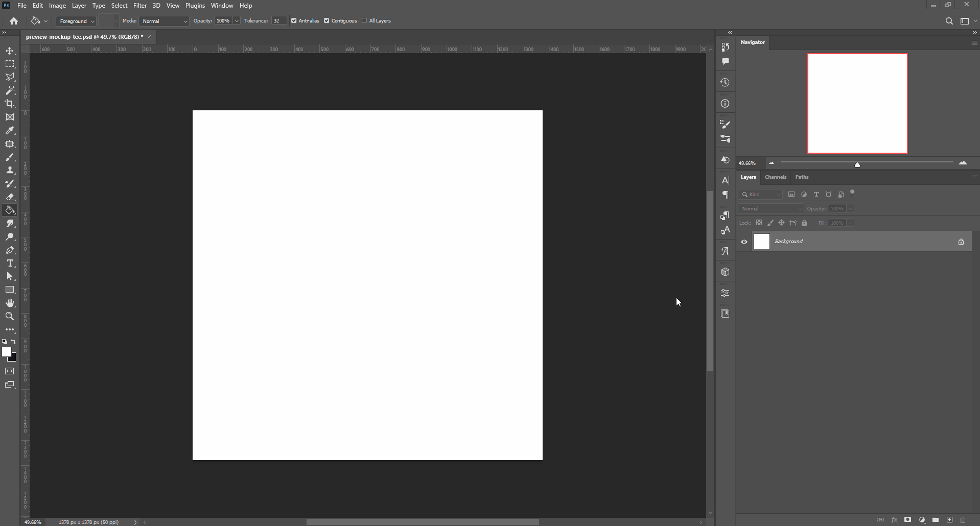The height and width of the screenshot is (526, 980).
Task: Open the Character panel
Action: point(725,180)
